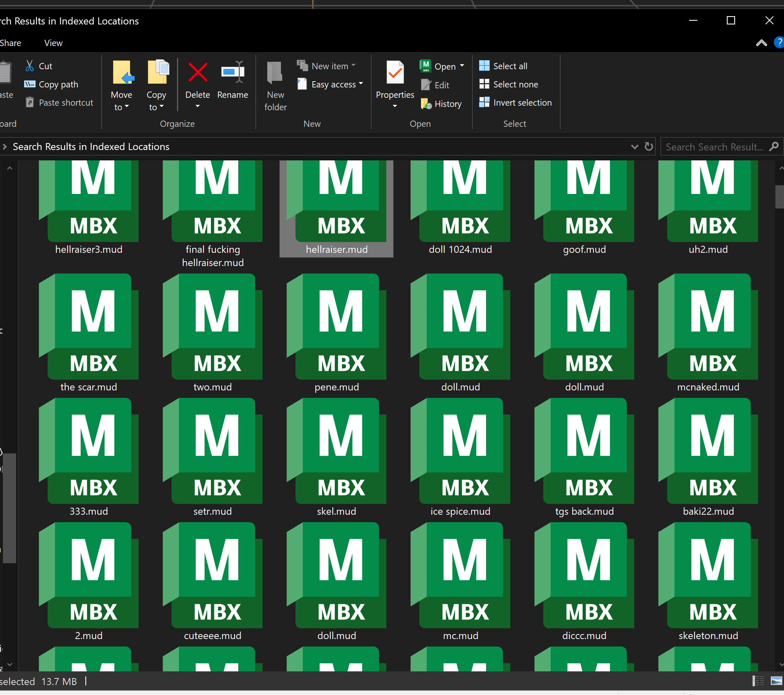Click the setr.mud filename
Screen dimensions: 784x695
point(213,511)
